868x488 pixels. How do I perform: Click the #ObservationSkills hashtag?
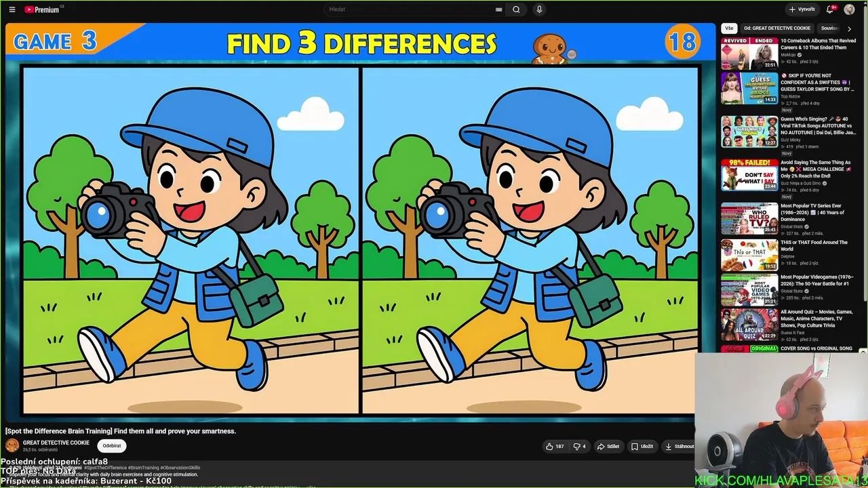tap(180, 468)
